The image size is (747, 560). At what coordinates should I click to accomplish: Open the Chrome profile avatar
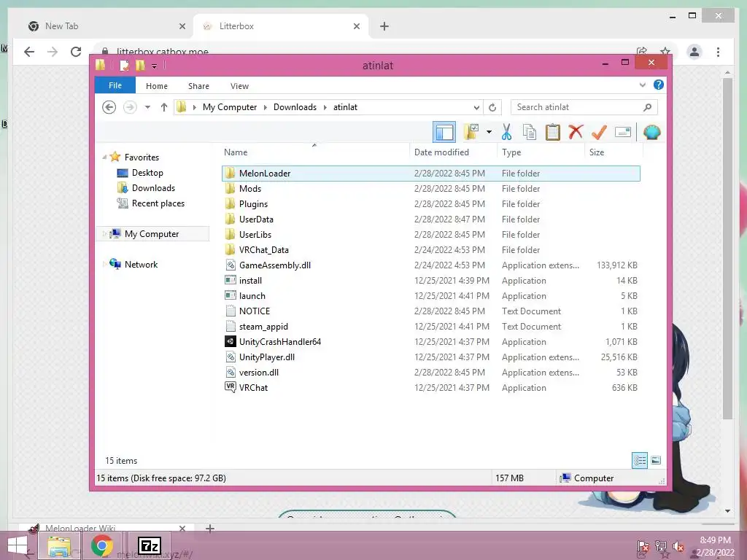694,52
